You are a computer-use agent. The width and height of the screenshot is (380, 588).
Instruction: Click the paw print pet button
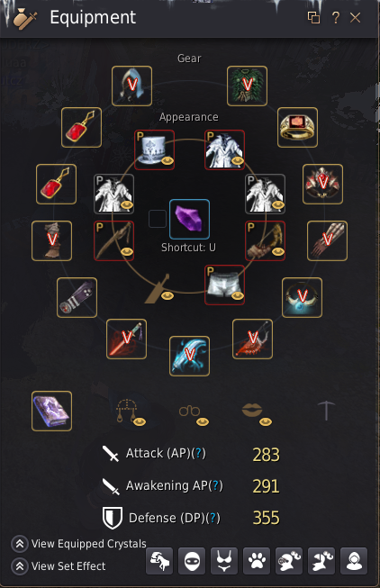257,561
